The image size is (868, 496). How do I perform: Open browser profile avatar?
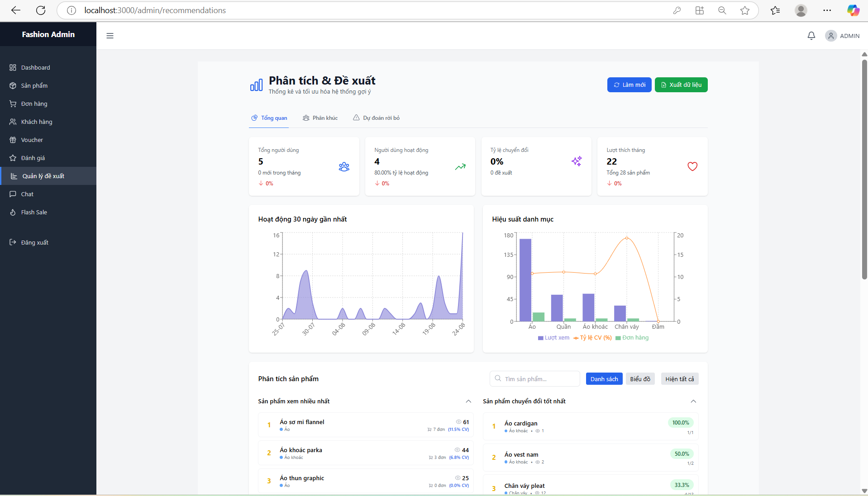801,10
